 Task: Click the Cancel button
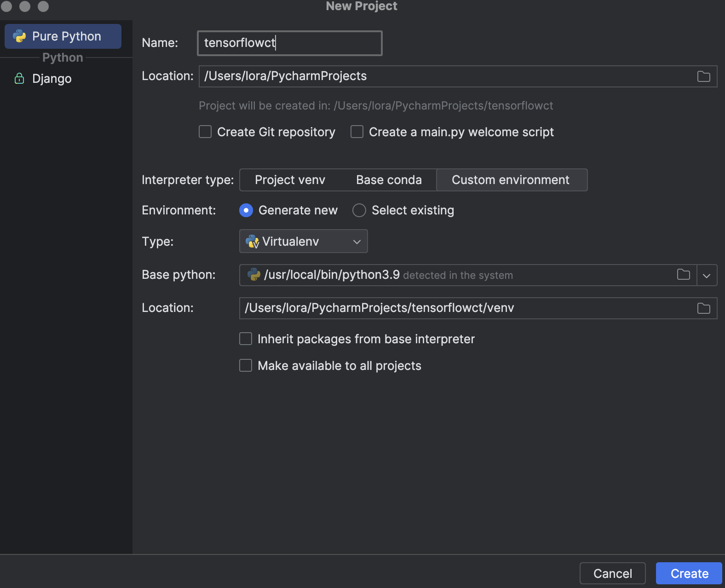(x=613, y=574)
